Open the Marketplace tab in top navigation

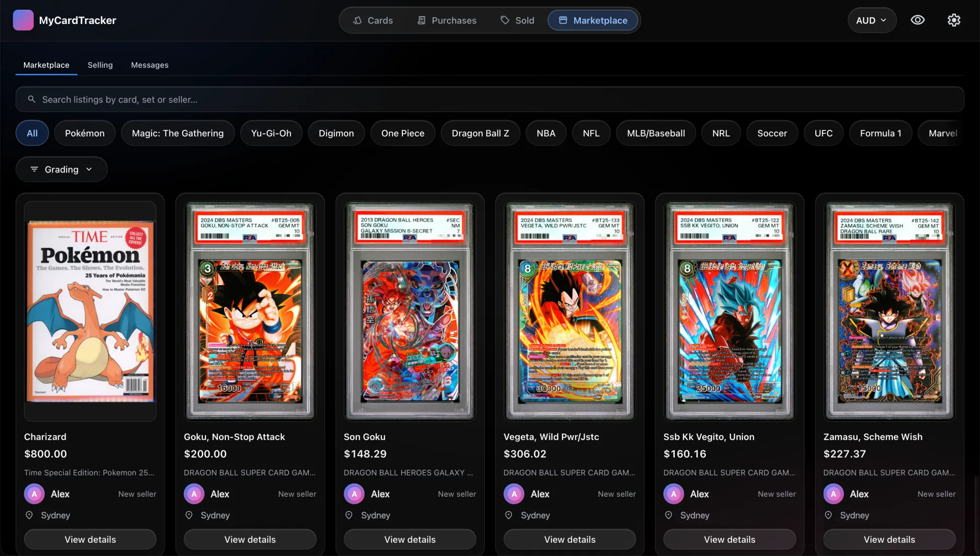[593, 20]
